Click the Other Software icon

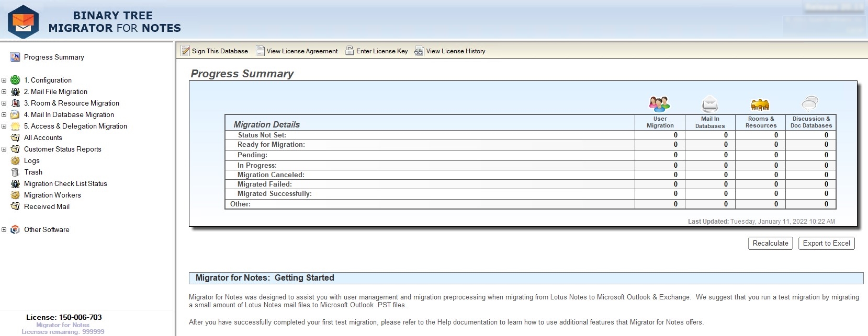coord(15,229)
